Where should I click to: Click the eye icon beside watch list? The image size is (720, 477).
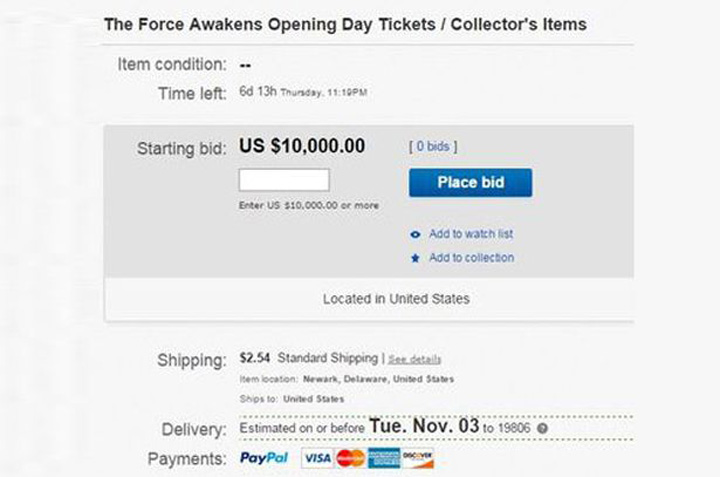click(415, 235)
